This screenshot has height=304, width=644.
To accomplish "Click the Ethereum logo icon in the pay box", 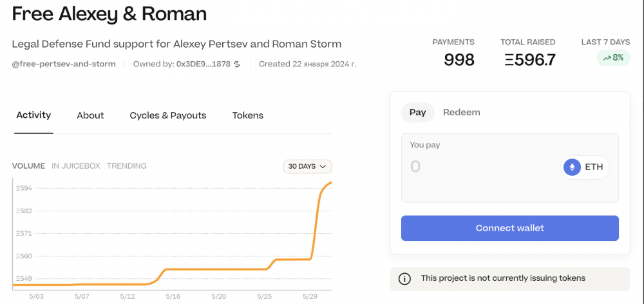I will 572,167.
